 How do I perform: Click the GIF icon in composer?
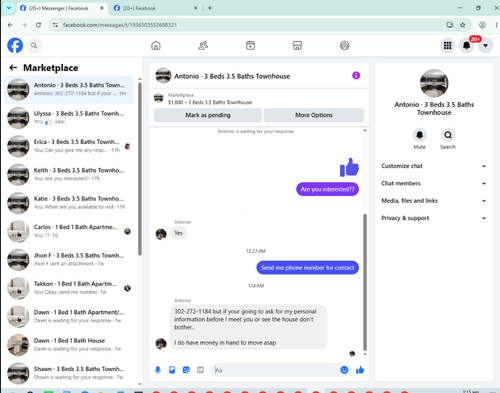point(200,370)
